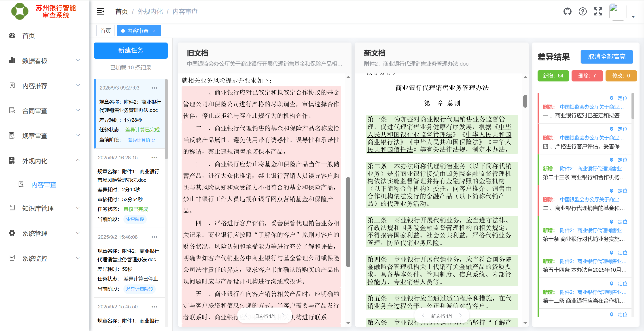This screenshot has width=644, height=331.
Task: Click the 新建任务 button
Action: pyautogui.click(x=131, y=50)
